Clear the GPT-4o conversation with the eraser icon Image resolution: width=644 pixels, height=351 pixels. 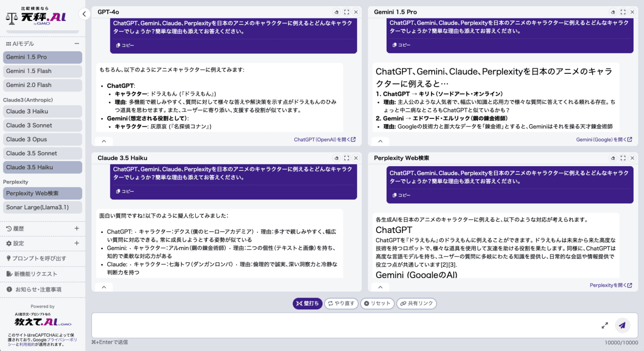tap(336, 12)
